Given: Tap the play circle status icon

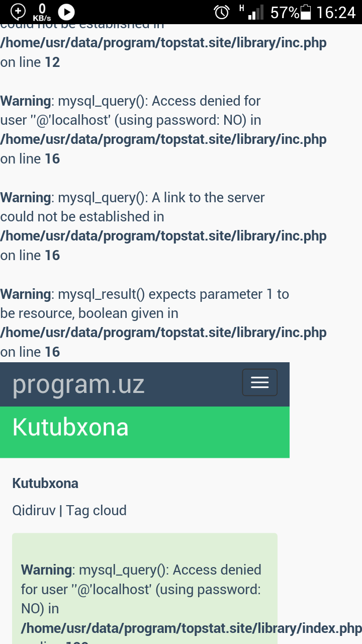Looking at the screenshot, I should (x=66, y=12).
